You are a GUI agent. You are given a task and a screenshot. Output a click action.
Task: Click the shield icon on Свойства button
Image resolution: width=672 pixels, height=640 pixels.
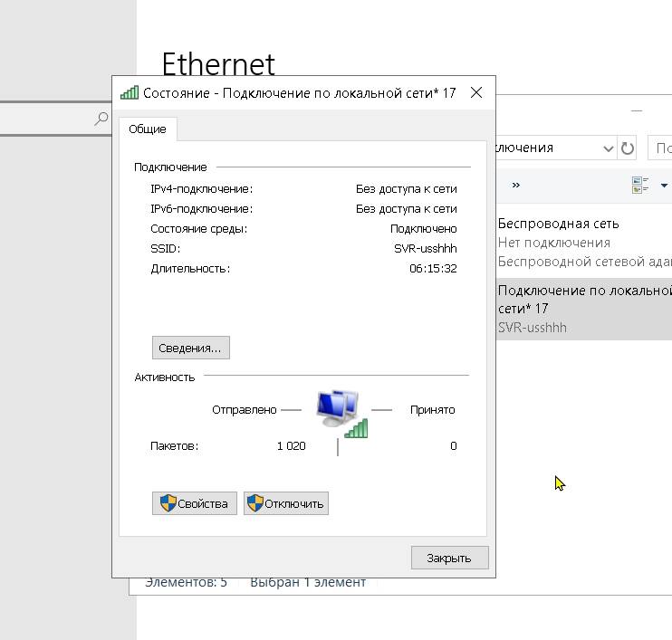click(168, 503)
